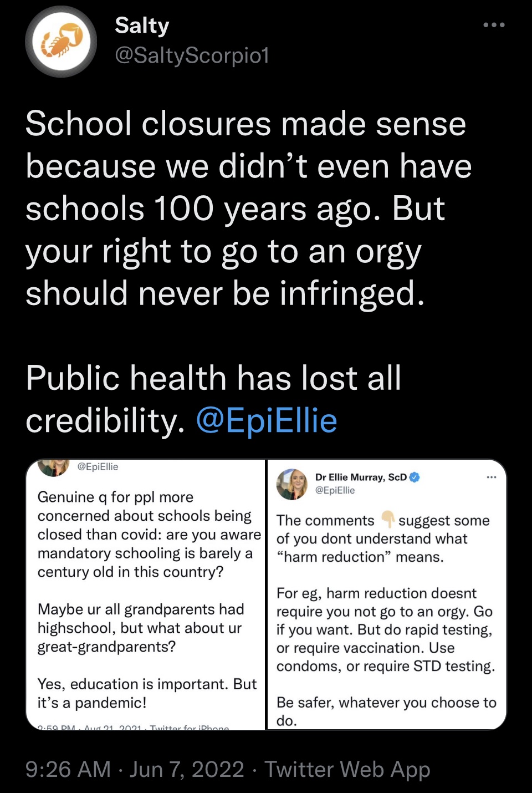Click Dr Ellie Murray's avatar photo

292,484
